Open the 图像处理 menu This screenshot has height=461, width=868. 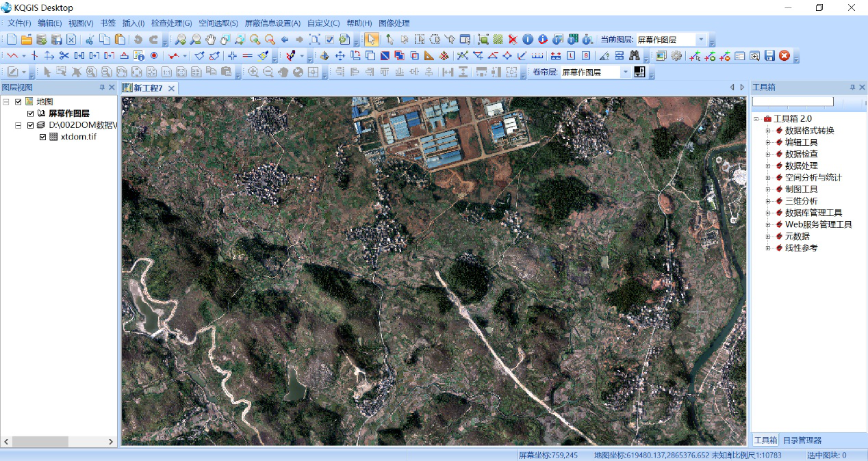tap(394, 23)
